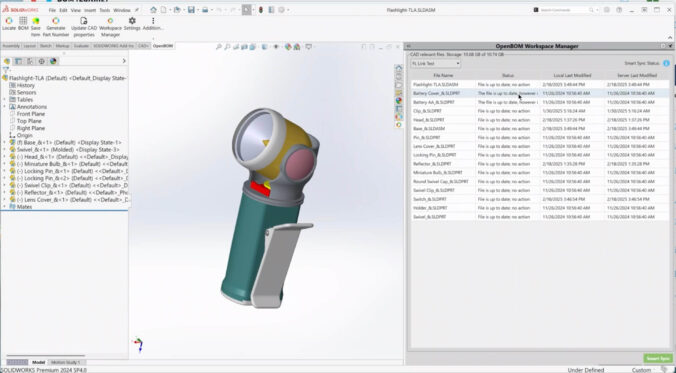The height and width of the screenshot is (373, 676).
Task: Expand the Swivel_&<1> component node
Action: pyautogui.click(x=5, y=150)
